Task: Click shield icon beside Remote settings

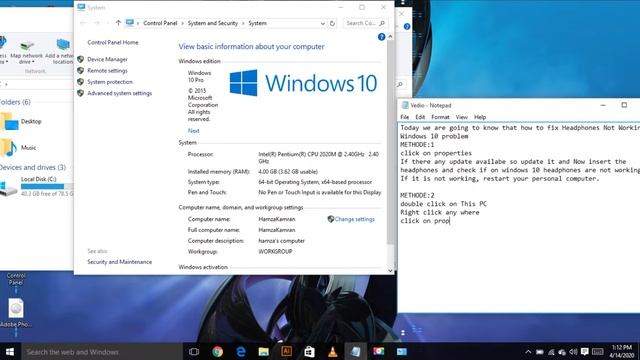Action: [x=80, y=71]
